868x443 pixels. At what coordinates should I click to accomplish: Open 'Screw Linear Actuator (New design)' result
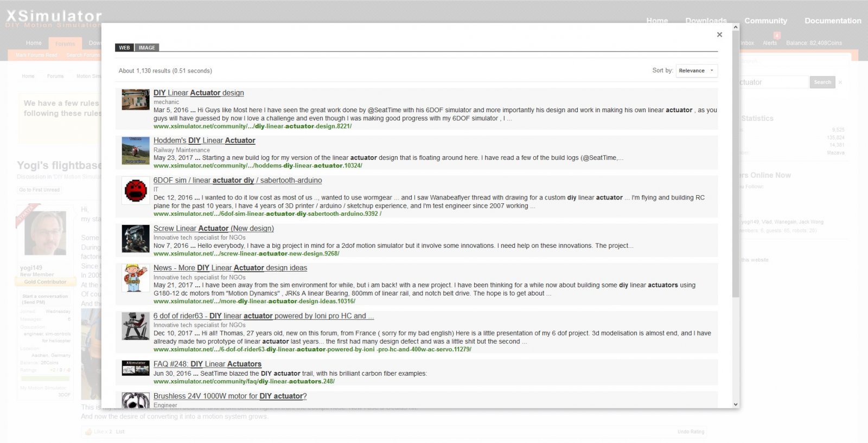click(214, 229)
